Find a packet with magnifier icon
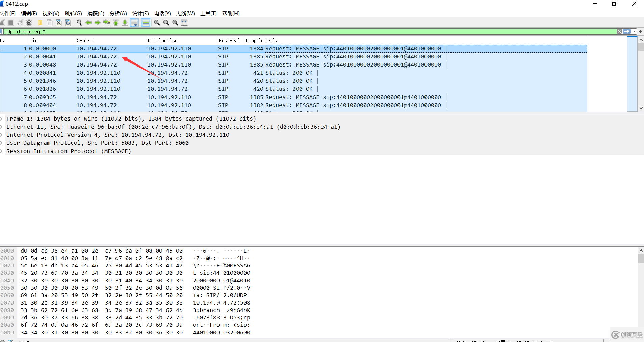The image size is (644, 342). [x=79, y=23]
